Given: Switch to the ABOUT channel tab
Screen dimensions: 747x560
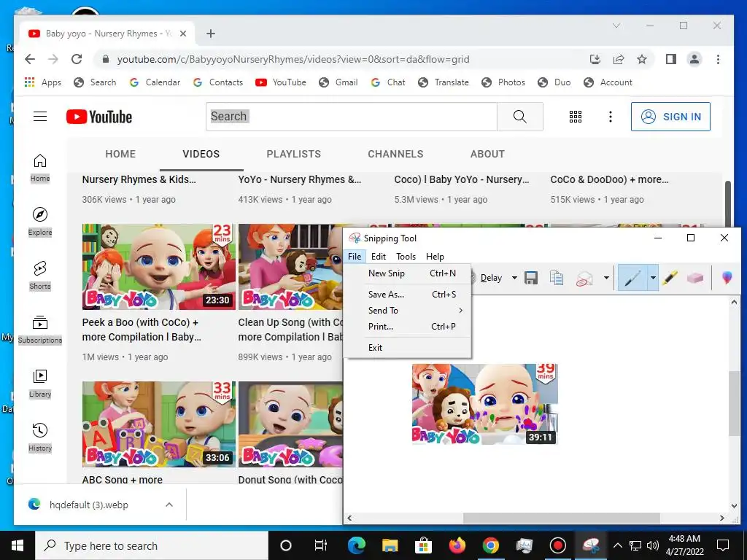Looking at the screenshot, I should [487, 154].
